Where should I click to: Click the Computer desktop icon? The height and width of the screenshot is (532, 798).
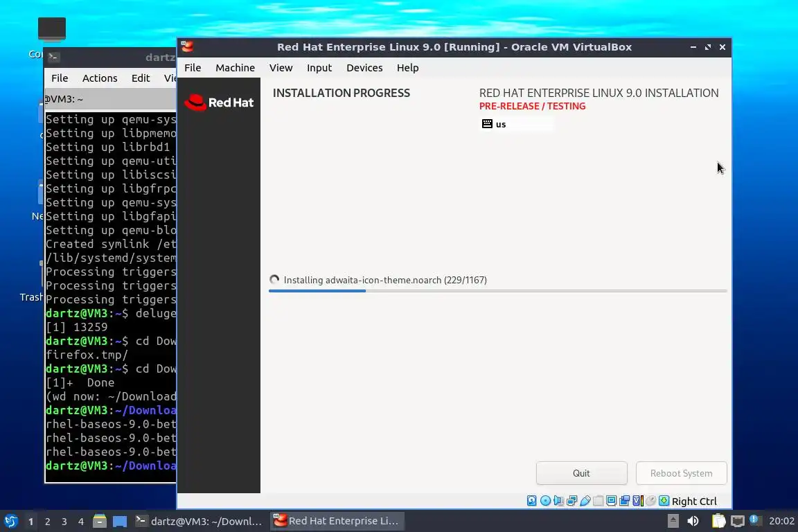click(x=51, y=30)
